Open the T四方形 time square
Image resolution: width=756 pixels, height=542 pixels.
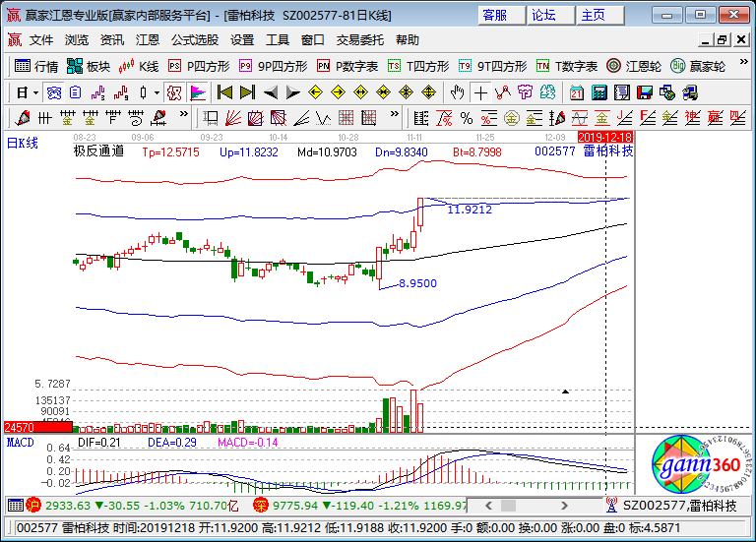tap(418, 66)
